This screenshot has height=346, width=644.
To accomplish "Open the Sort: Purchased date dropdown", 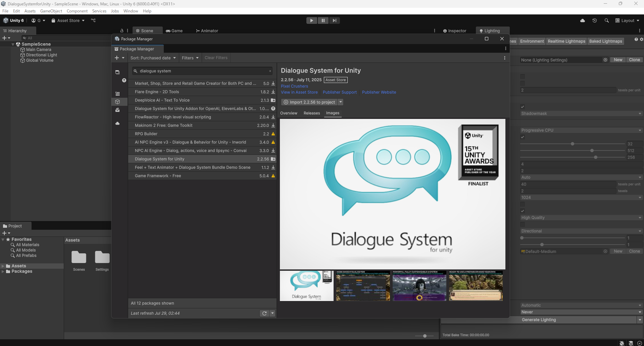I will pyautogui.click(x=153, y=58).
